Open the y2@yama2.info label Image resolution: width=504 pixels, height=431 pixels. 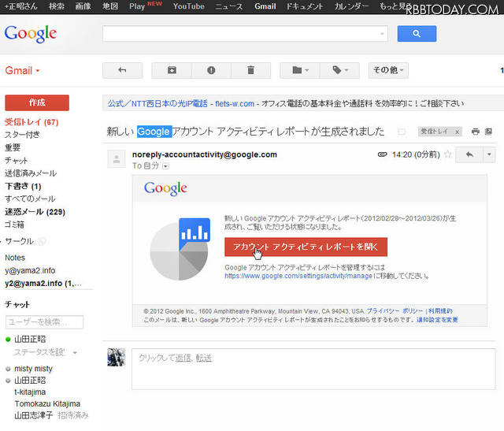(43, 284)
